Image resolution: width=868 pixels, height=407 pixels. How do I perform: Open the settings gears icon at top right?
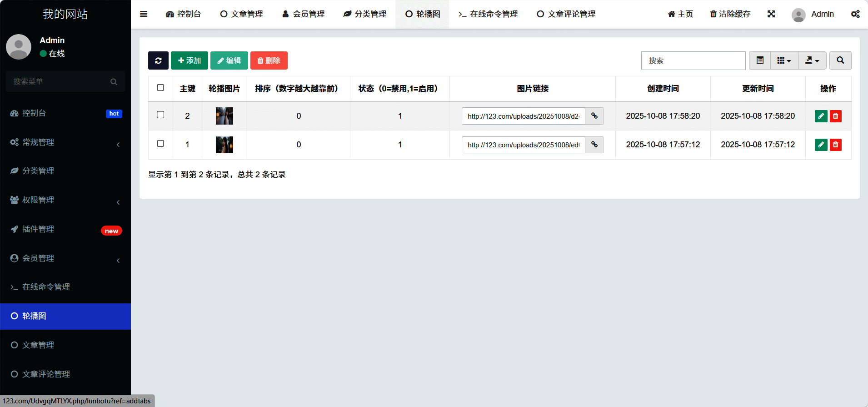(x=855, y=14)
